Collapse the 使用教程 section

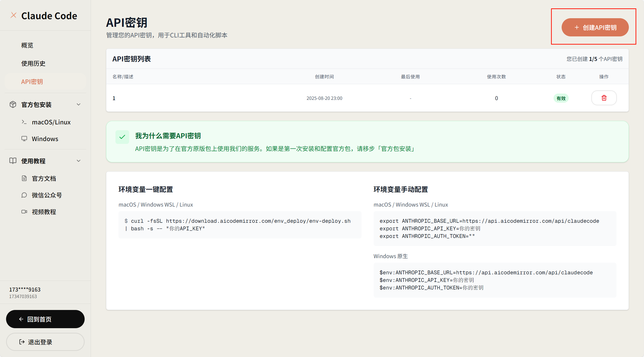pyautogui.click(x=79, y=161)
